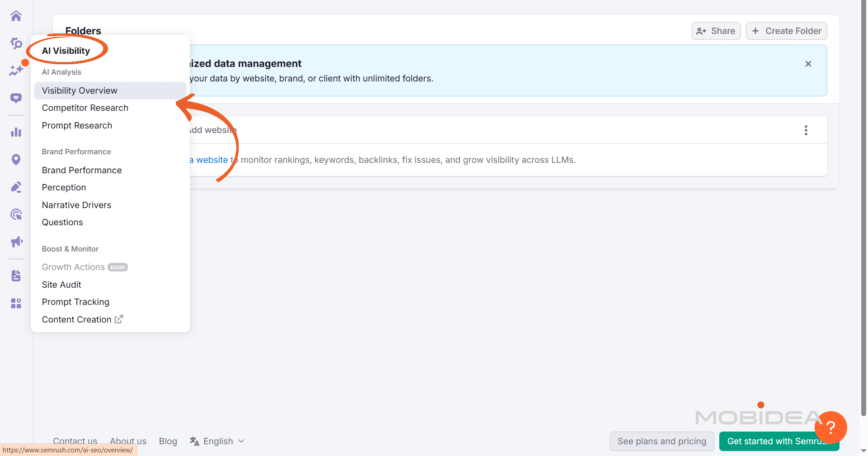Dismiss the data management banner
Image resolution: width=868 pixels, height=456 pixels.
tap(808, 64)
